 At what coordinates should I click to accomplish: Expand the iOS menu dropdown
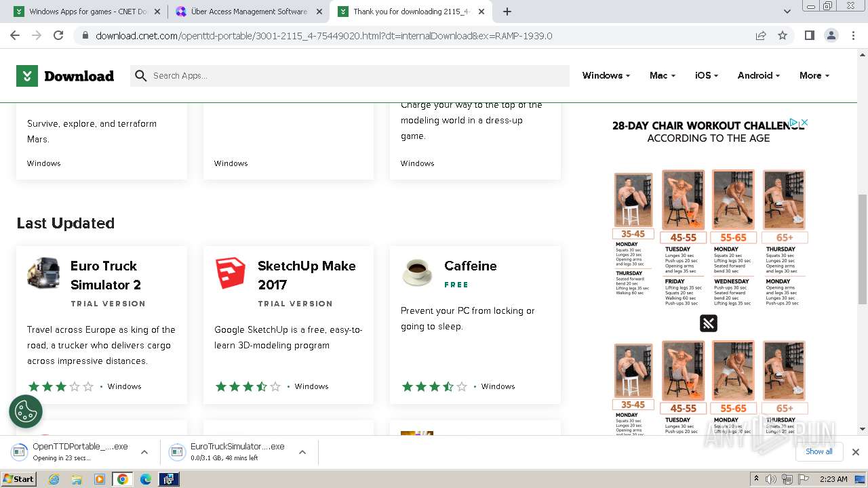[x=706, y=76]
